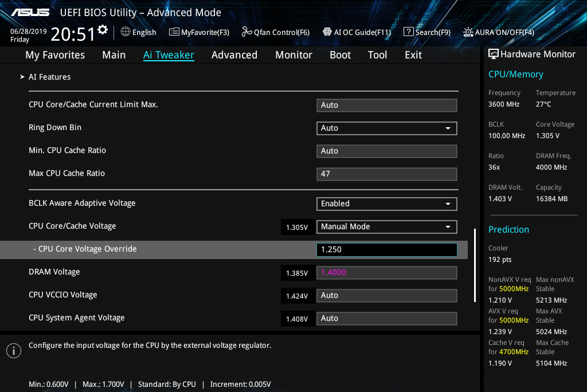Go to the Advanced tab

click(x=234, y=55)
